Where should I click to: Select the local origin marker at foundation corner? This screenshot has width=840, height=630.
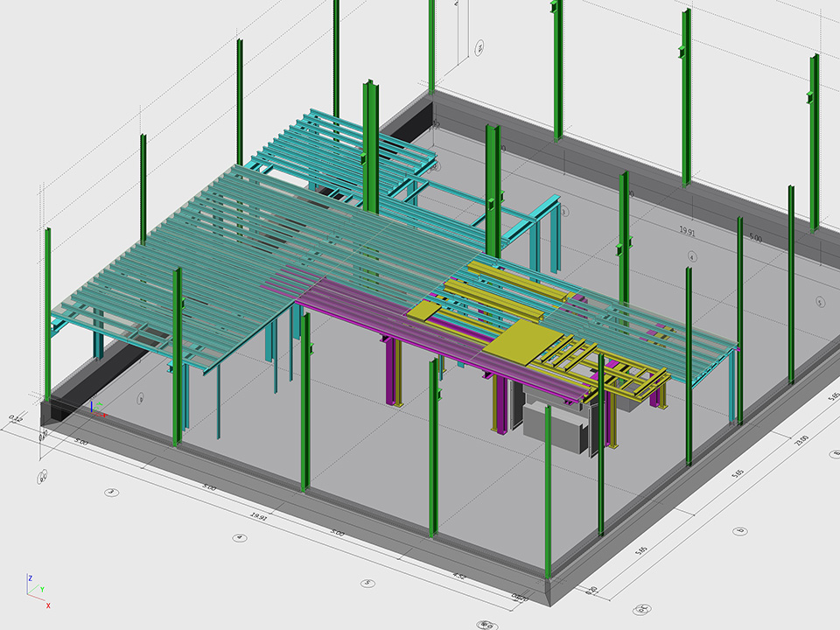[x=94, y=408]
